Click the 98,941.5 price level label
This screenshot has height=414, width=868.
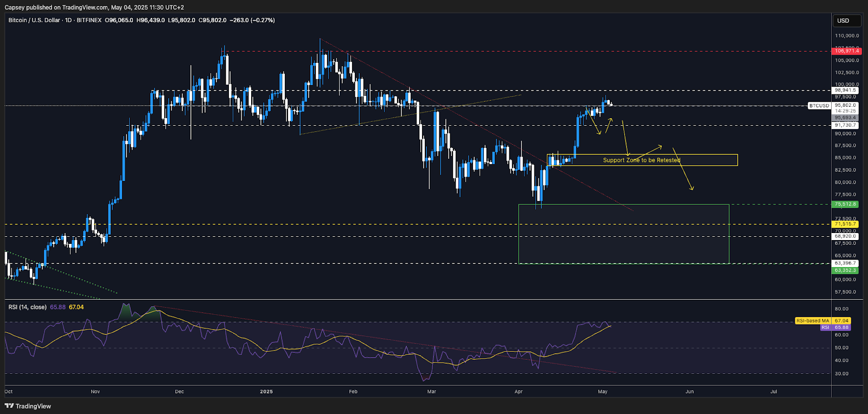[845, 90]
